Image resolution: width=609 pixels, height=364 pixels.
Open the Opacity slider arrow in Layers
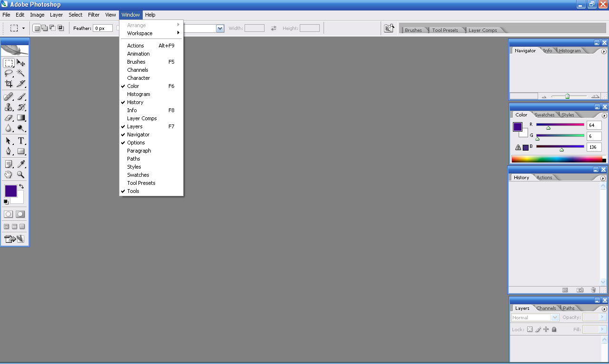click(602, 317)
